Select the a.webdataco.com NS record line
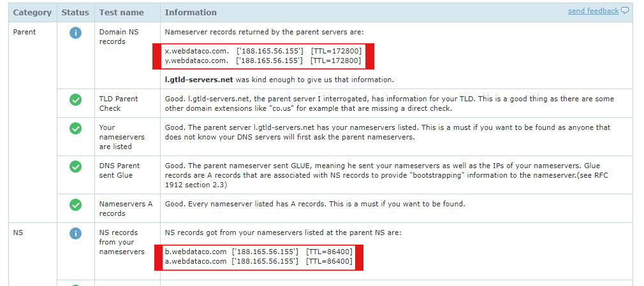644x286 pixels. (258, 261)
